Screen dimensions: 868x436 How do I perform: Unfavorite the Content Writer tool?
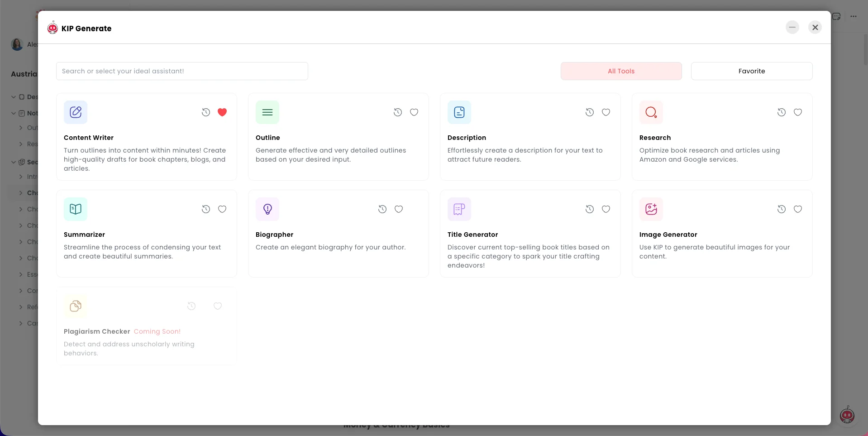(222, 112)
